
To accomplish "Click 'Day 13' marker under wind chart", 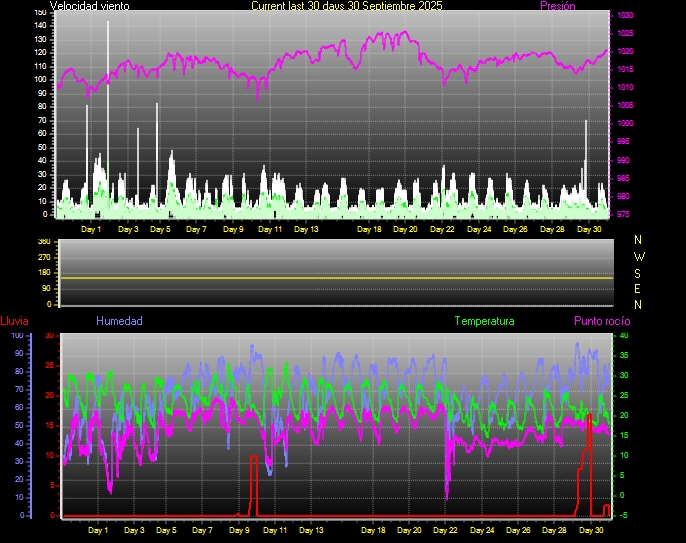I will pyautogui.click(x=307, y=229).
